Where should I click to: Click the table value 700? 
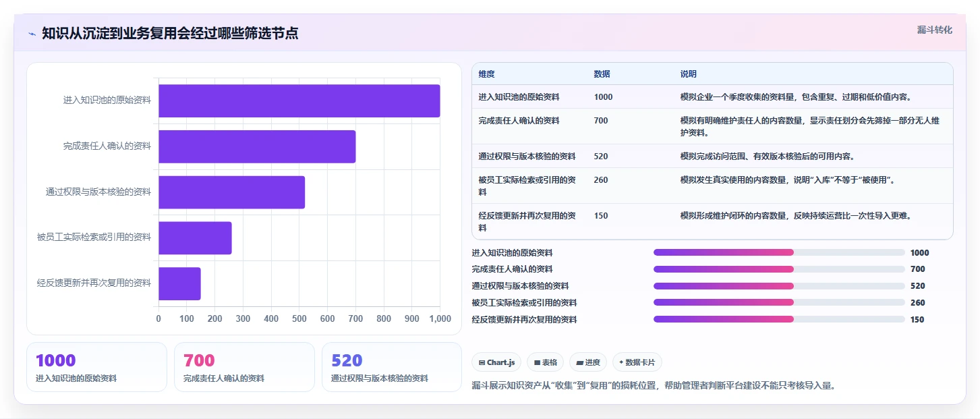click(600, 121)
